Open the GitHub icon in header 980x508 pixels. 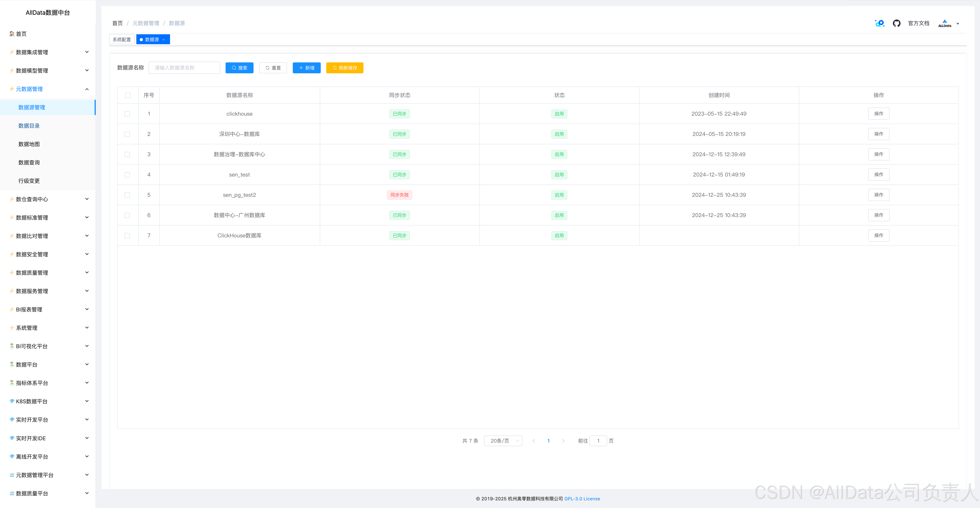coord(896,23)
